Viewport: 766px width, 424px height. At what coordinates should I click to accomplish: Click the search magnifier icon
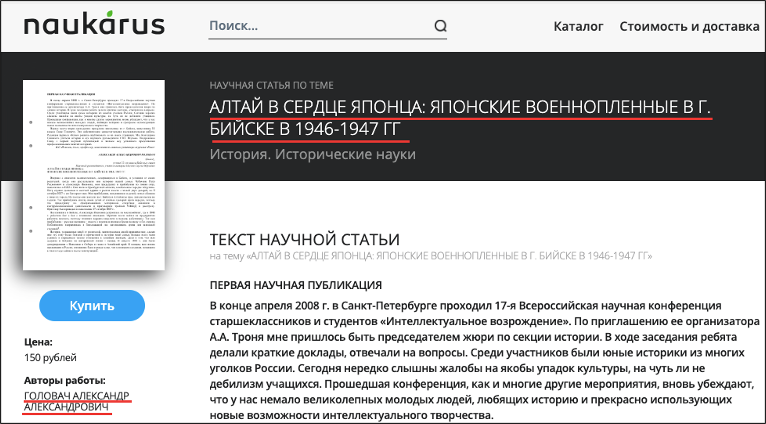pyautogui.click(x=440, y=26)
